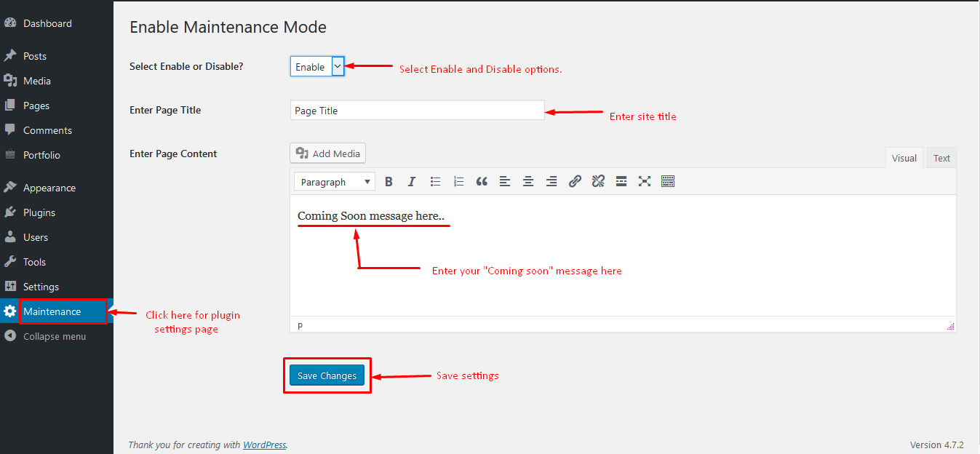Align text center in editor
Viewport: 980px width, 454px height.
click(x=528, y=181)
